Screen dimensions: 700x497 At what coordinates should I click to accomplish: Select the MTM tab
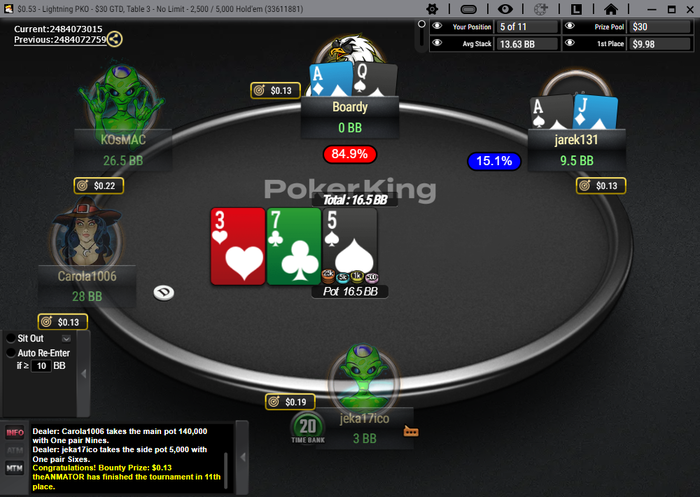tap(15, 468)
